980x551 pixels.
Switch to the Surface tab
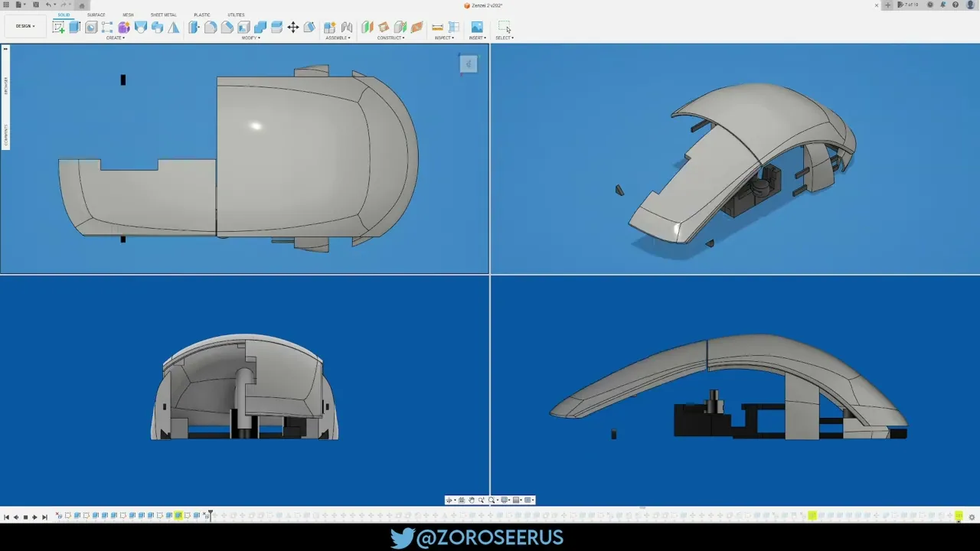pyautogui.click(x=96, y=15)
